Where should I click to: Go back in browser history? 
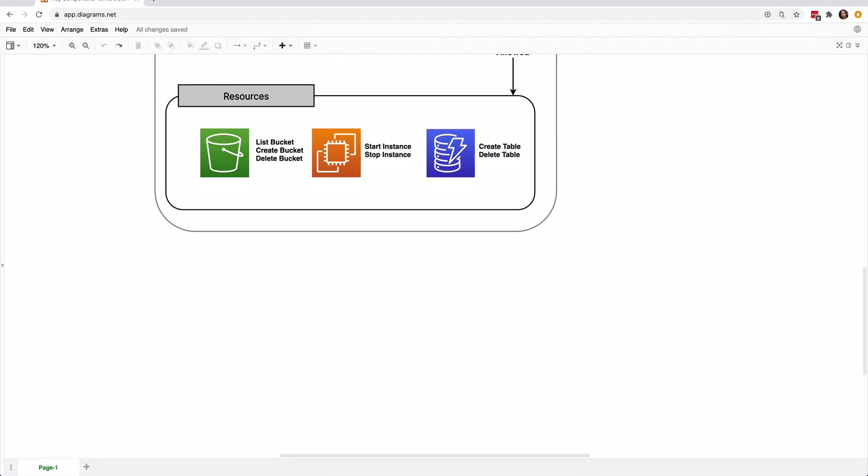pos(10,14)
